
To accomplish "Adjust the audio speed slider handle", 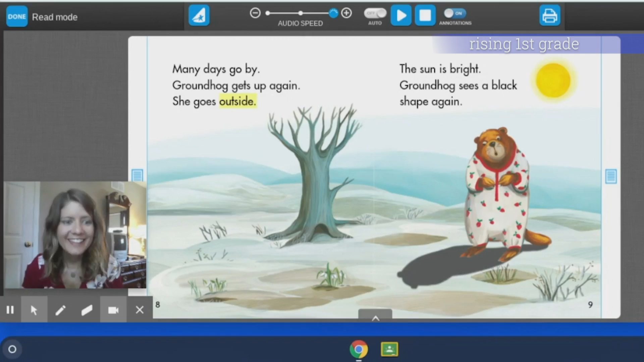I will coord(333,13).
